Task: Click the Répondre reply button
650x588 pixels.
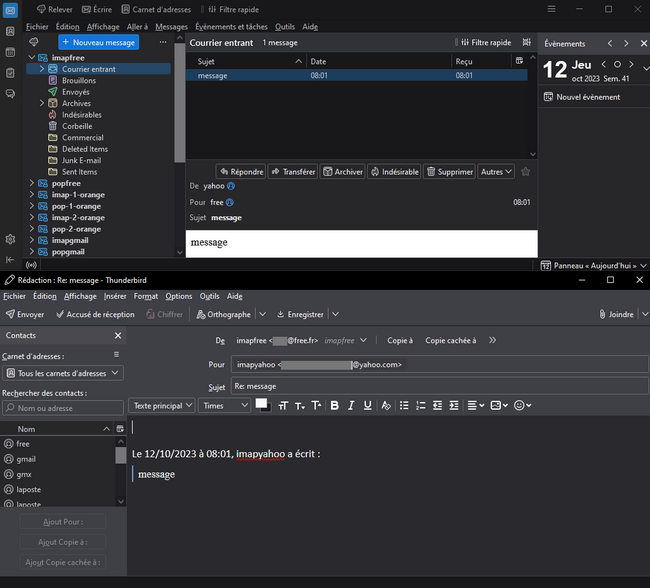Action: [x=240, y=172]
